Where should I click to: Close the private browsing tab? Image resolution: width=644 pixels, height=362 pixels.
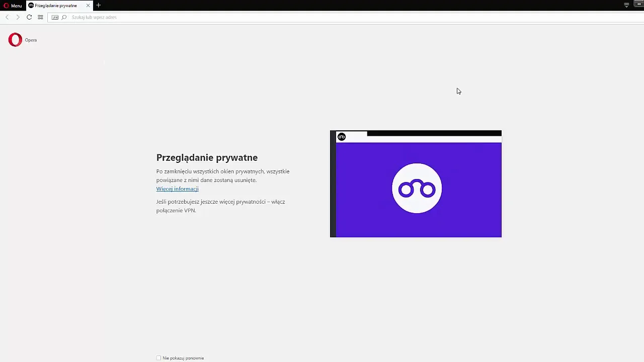(88, 6)
